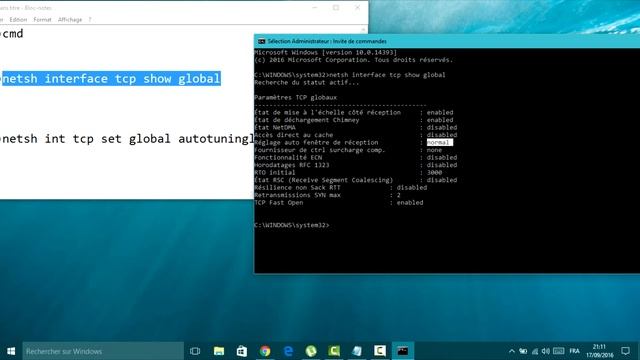Maximize the Notepad window
640x360 pixels.
click(x=336, y=7)
